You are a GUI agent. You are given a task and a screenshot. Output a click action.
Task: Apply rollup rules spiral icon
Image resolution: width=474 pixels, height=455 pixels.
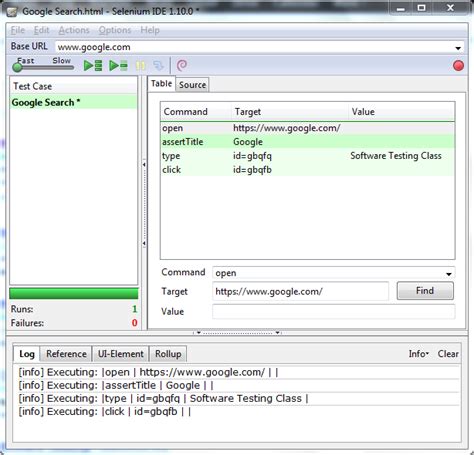(x=182, y=65)
